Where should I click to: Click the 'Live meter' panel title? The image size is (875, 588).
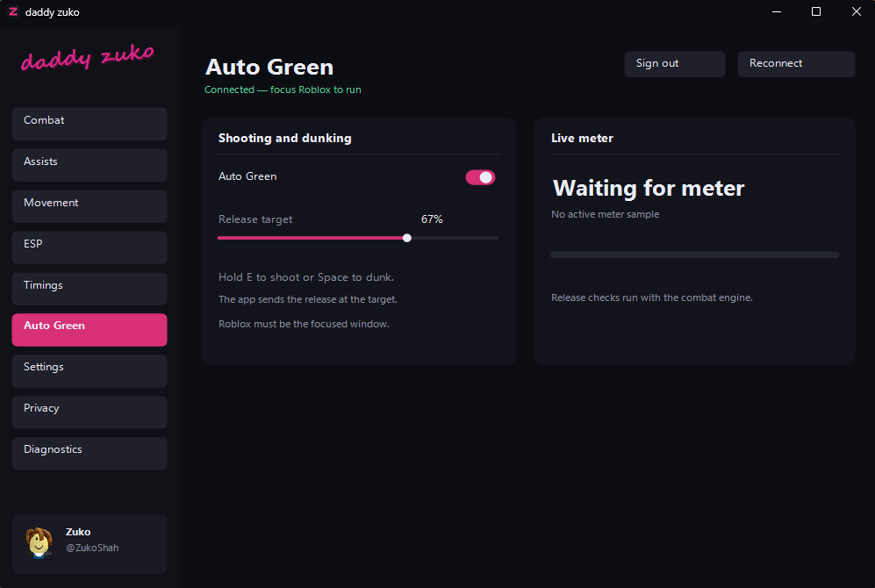(582, 139)
